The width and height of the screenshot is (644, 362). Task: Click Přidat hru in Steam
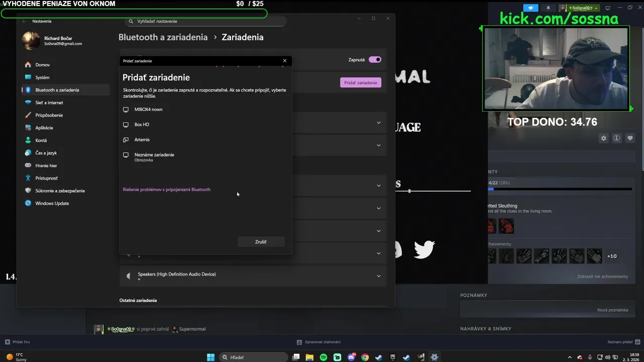[x=18, y=342]
